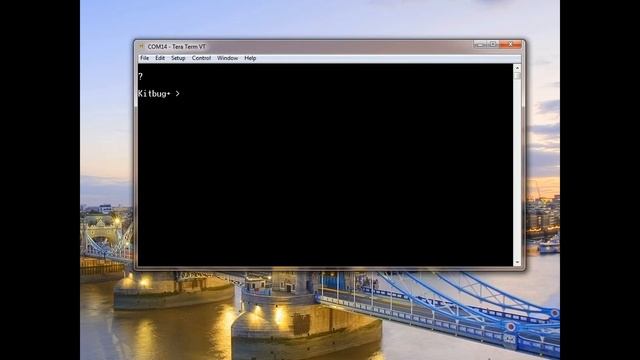
Task: Open the Control menu
Action: [x=201, y=58]
